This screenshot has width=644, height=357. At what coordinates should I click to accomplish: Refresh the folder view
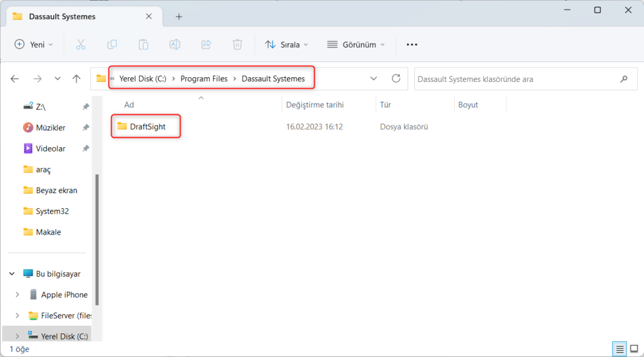(396, 78)
